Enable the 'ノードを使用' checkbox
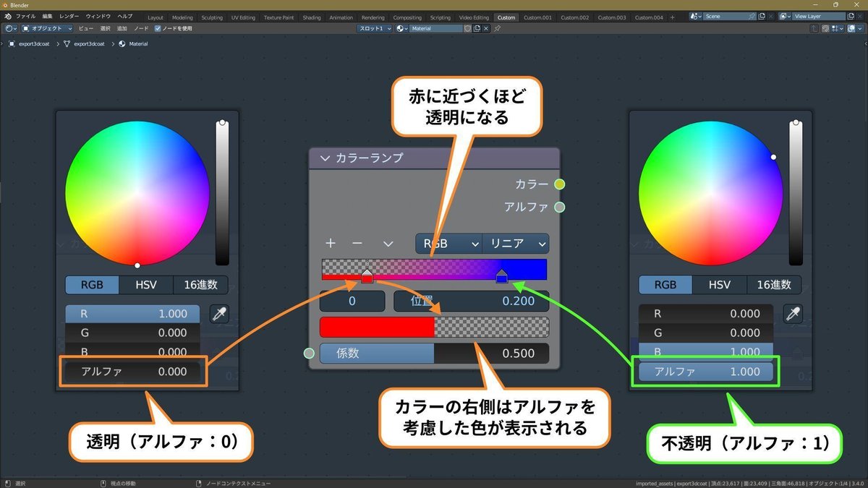 point(158,28)
